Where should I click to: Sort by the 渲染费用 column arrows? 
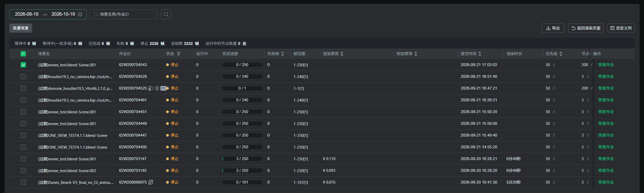coord(342,54)
